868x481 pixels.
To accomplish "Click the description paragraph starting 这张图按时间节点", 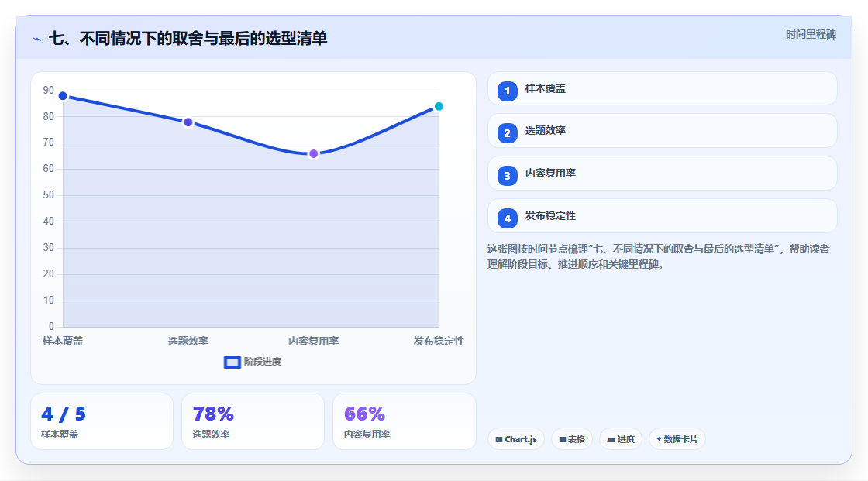I will [659, 256].
